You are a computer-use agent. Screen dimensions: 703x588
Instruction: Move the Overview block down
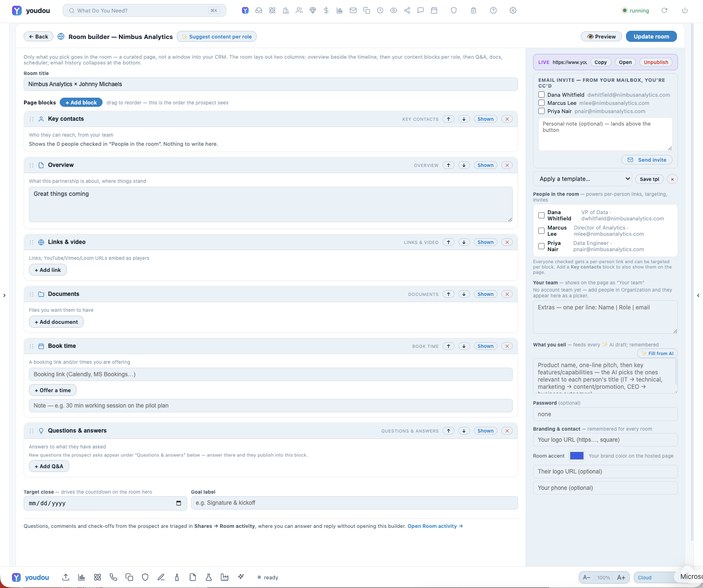464,165
